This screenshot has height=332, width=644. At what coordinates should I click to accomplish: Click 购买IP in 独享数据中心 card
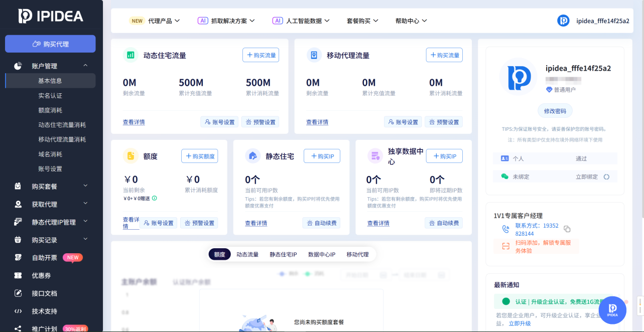444,156
